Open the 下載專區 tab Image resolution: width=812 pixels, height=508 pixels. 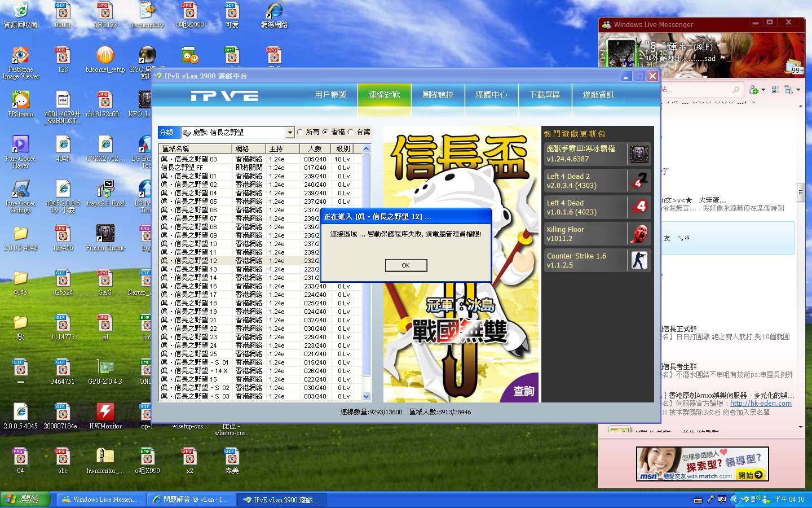545,95
